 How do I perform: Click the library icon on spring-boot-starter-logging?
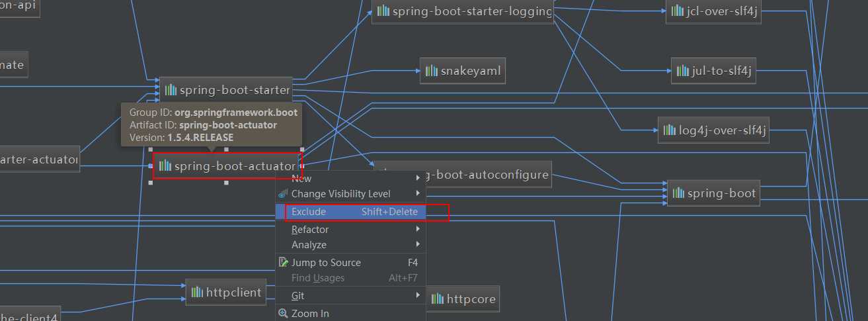[x=383, y=11]
